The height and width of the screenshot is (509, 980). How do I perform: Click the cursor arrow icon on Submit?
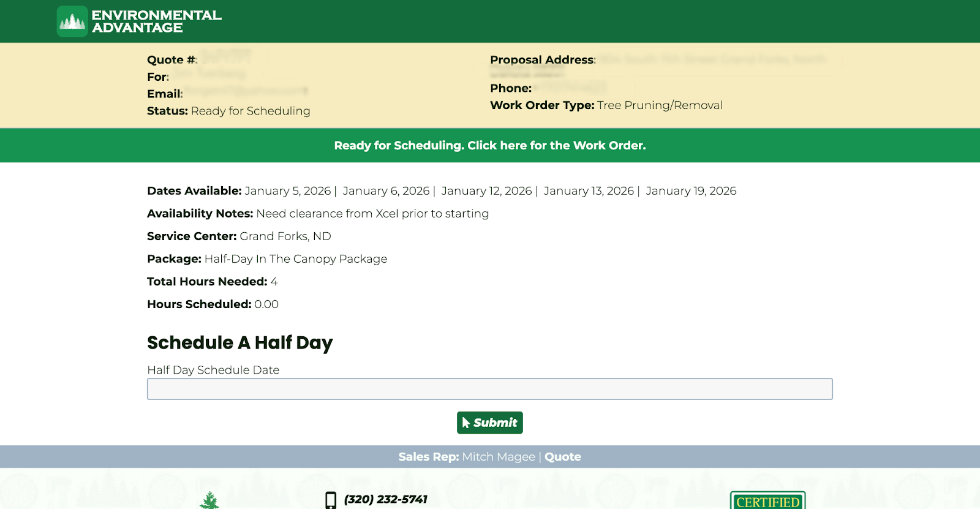(466, 423)
